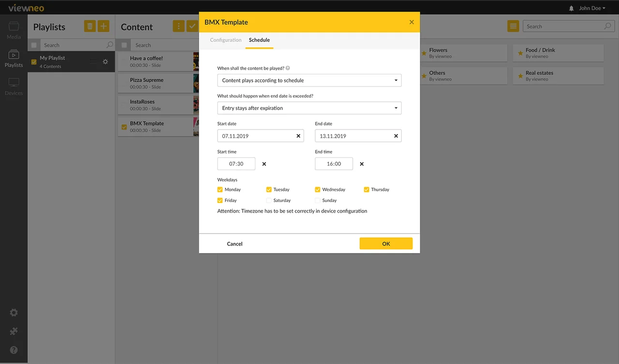Click the OK button
Viewport: 619px width, 364px height.
(x=386, y=244)
